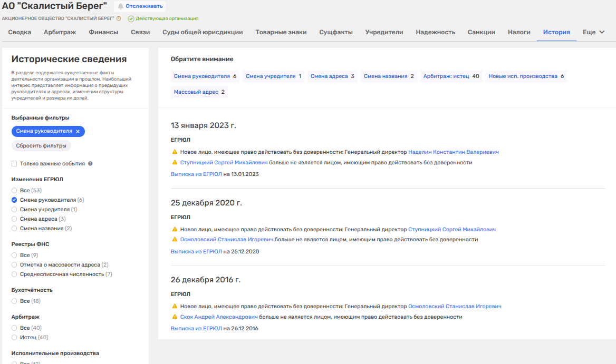Choose the Истец radio under Арбитраж
The height and width of the screenshot is (364, 616).
click(x=15, y=337)
